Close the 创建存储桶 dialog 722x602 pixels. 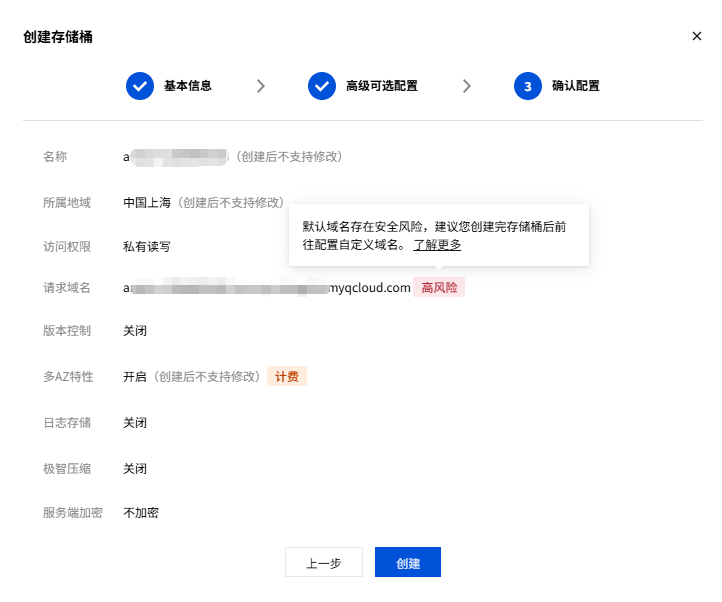697,36
